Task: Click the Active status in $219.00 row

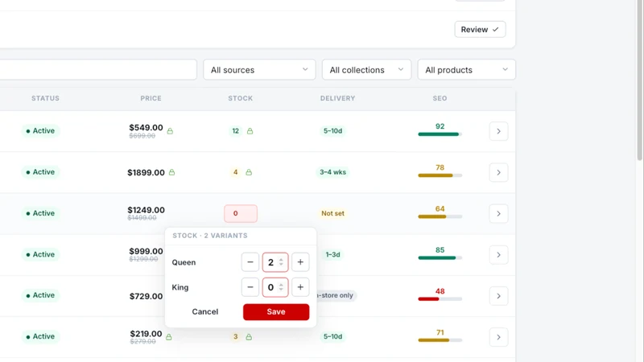Action: (40, 336)
